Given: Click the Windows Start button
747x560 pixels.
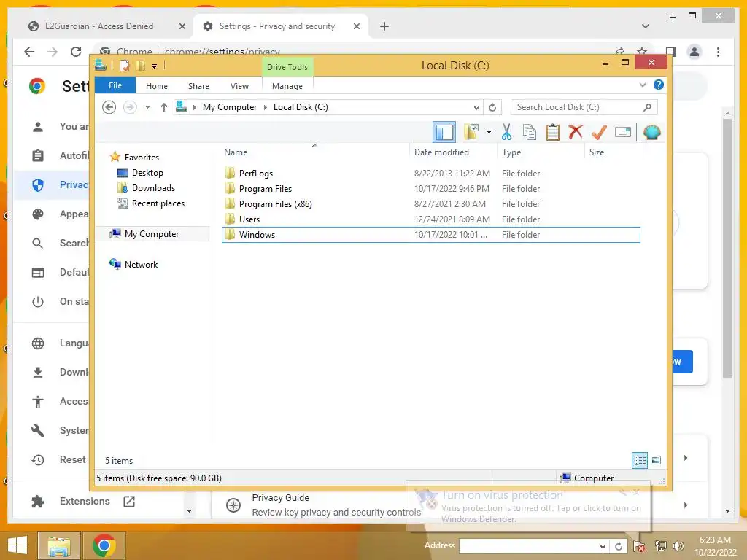Looking at the screenshot, I should click(x=18, y=545).
